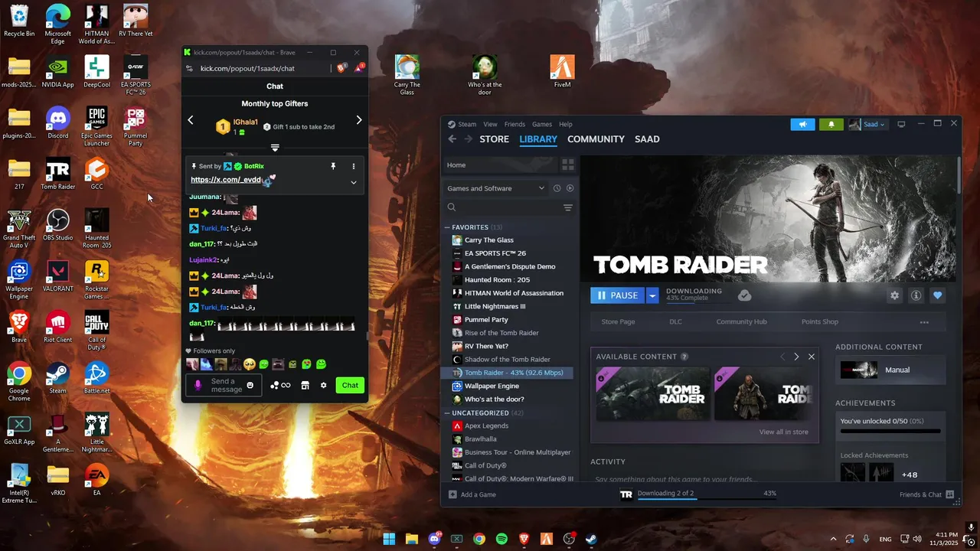Screen dimensions: 980x551
Task: Open Tomb Raider game info icon
Action: (x=916, y=295)
